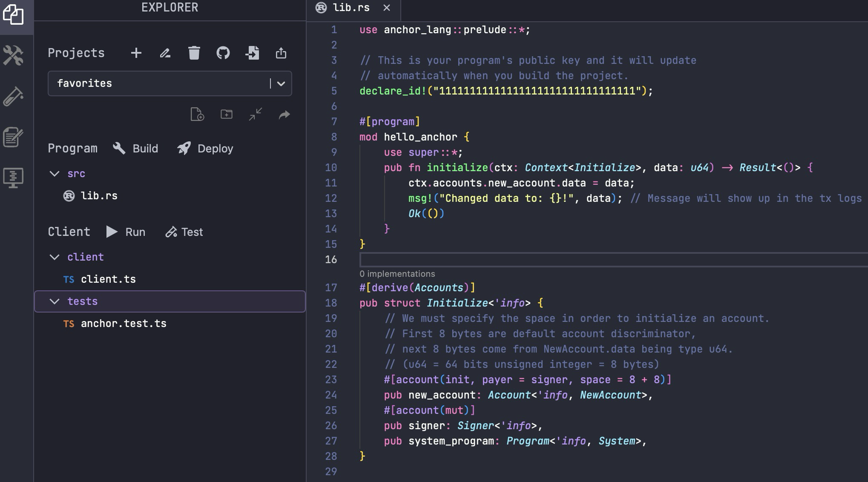Create a new folder with the folder-plus icon
This screenshot has width=868, height=482.
click(227, 114)
